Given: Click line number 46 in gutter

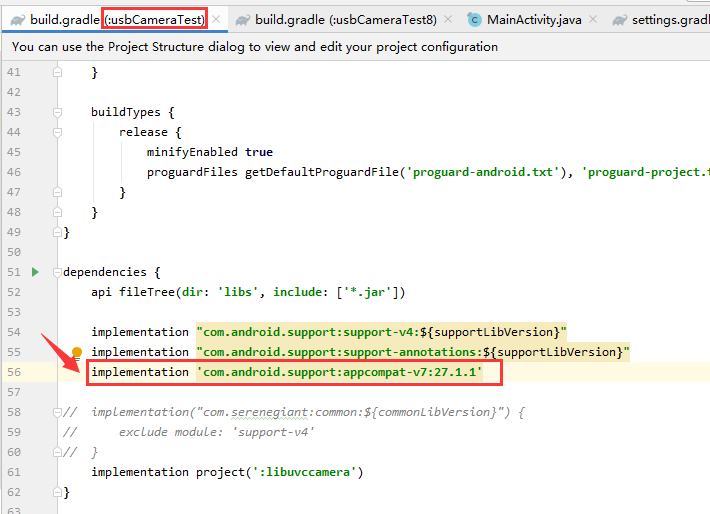Looking at the screenshot, I should click(14, 172).
